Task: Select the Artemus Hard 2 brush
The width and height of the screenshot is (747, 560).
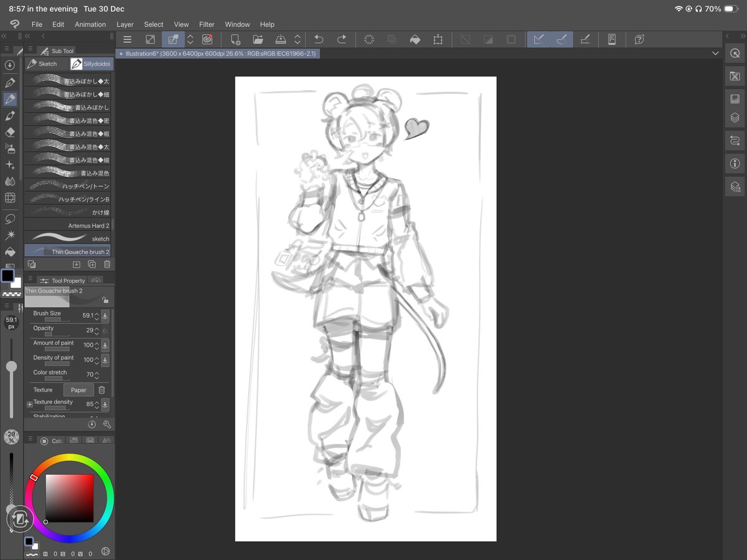Action: pos(68,225)
